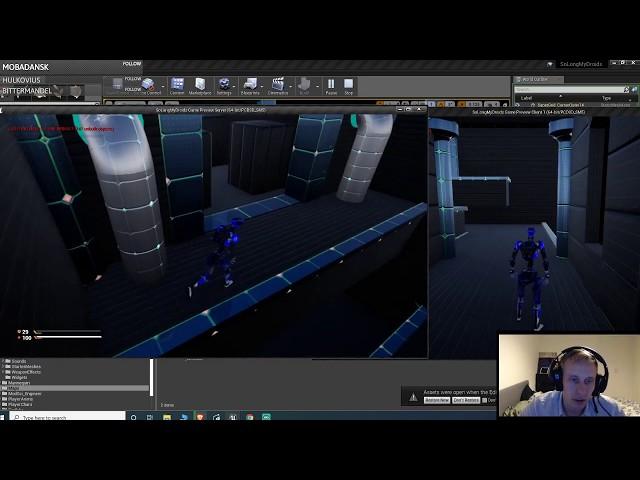Pause the running game preview
Viewport: 640px width, 480px height.
[x=331, y=86]
